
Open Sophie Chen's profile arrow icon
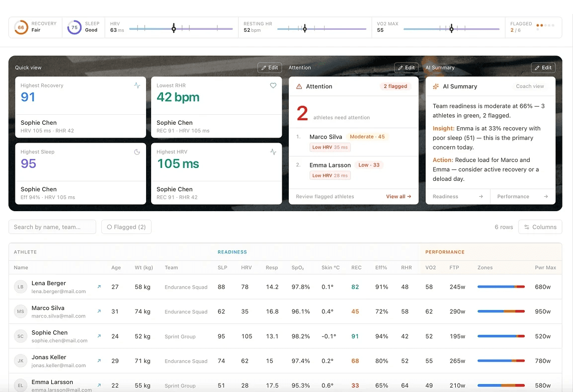(x=99, y=336)
